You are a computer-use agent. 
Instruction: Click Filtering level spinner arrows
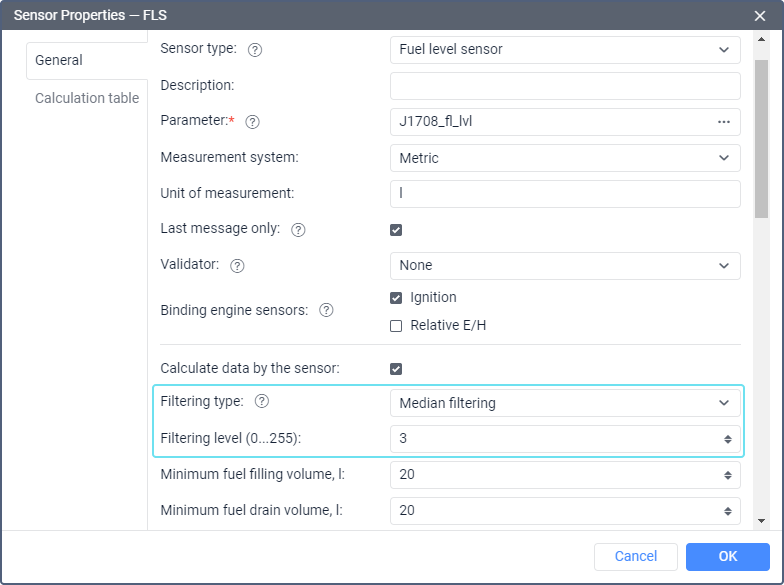[x=728, y=440]
